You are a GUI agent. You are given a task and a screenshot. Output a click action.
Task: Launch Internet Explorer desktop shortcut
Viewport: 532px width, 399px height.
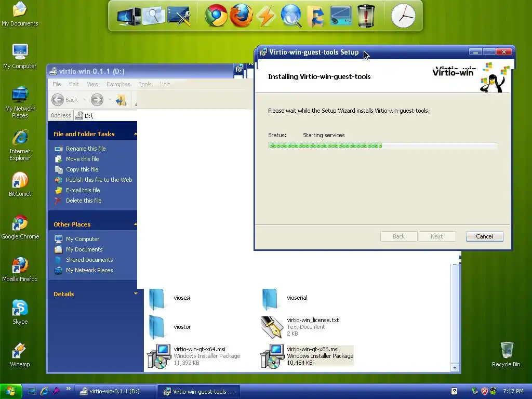[x=20, y=145]
